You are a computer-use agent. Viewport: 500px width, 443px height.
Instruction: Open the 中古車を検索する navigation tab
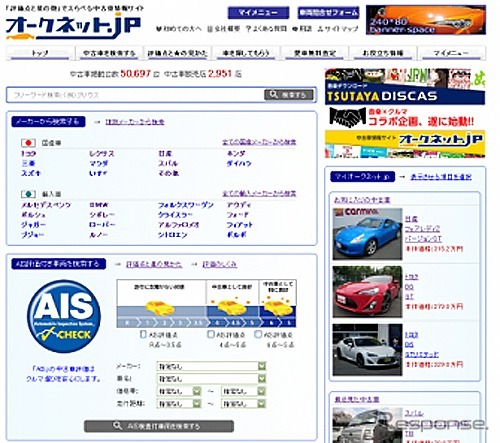coord(109,53)
